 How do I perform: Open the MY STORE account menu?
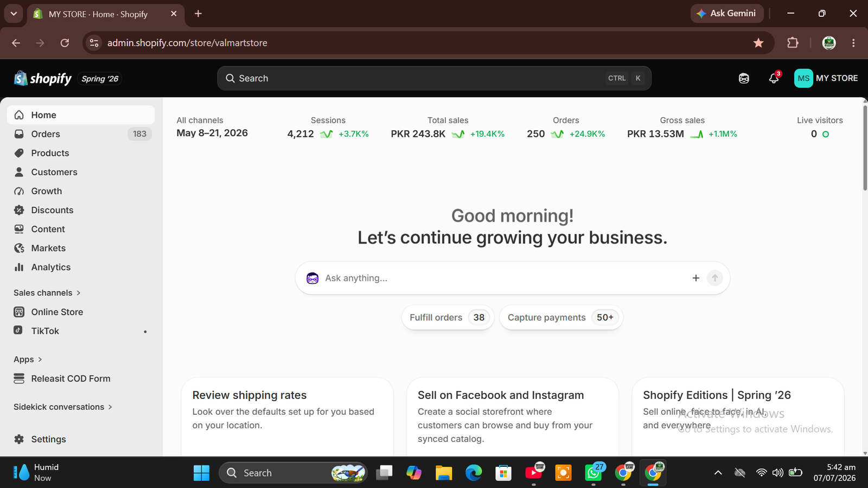click(826, 78)
